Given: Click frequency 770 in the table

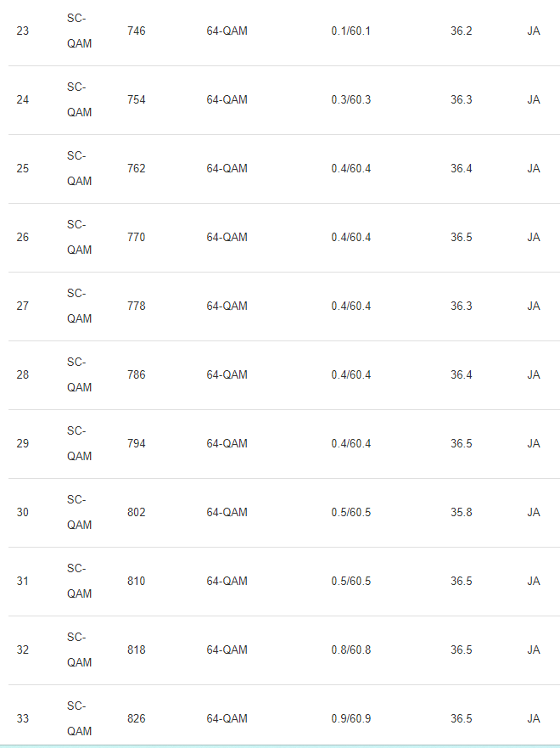Looking at the screenshot, I should click(137, 237).
